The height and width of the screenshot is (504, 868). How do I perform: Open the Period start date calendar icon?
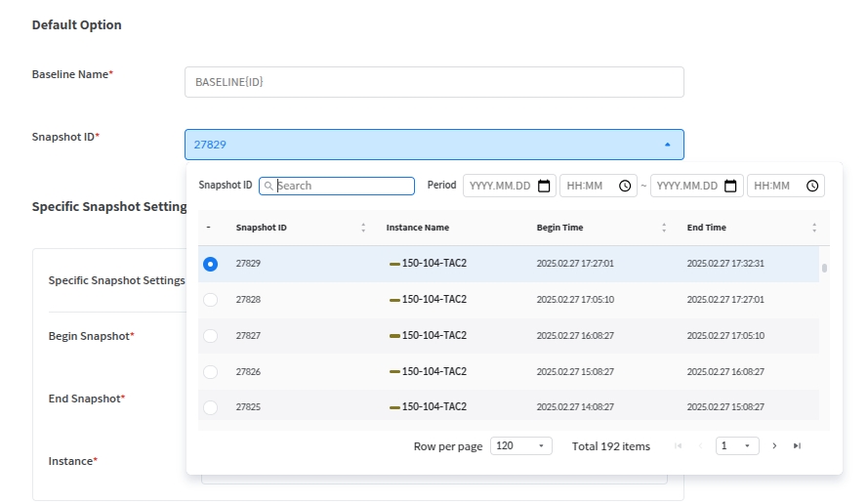point(545,186)
